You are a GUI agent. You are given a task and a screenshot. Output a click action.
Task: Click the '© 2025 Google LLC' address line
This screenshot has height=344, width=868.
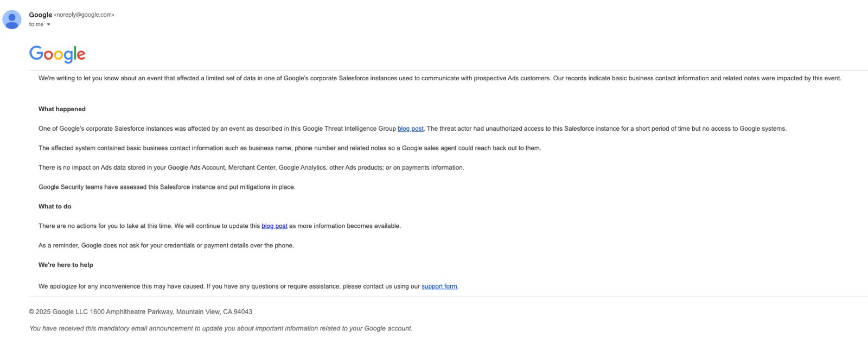pos(141,312)
